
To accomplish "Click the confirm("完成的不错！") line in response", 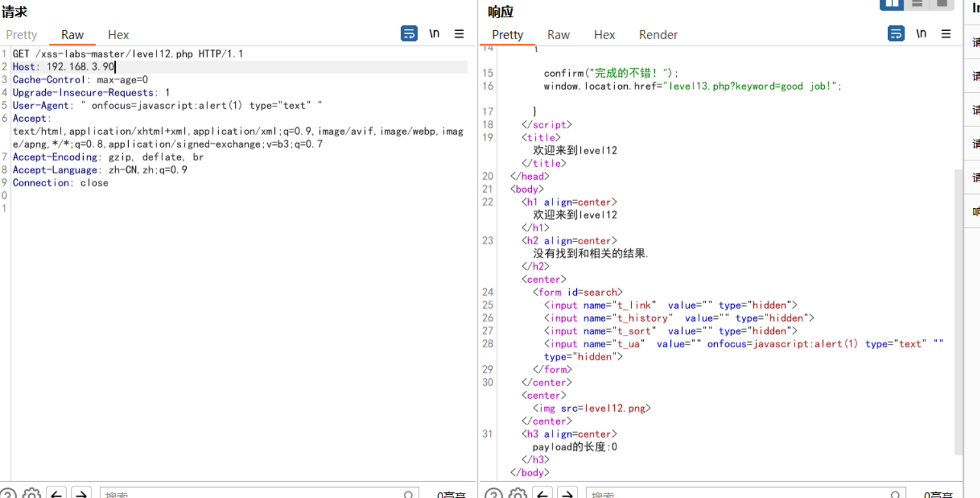I will tap(611, 73).
